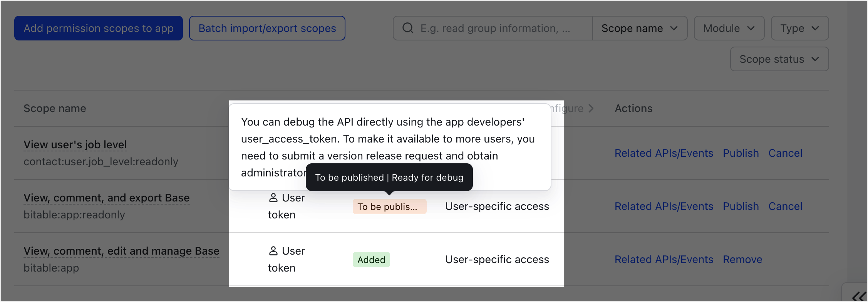Remove the bitable:app scope
Image resolution: width=868 pixels, height=302 pixels.
[742, 260]
